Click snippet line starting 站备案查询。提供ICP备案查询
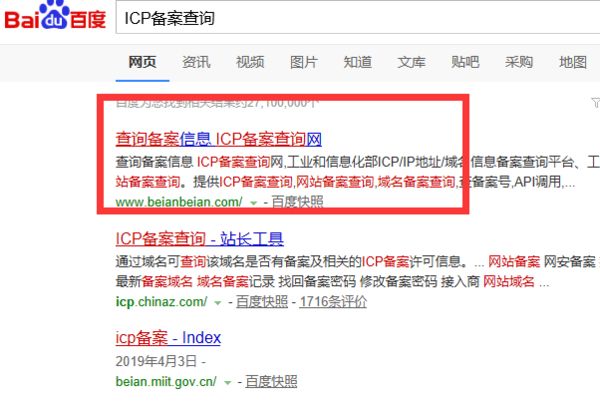 pos(345,182)
